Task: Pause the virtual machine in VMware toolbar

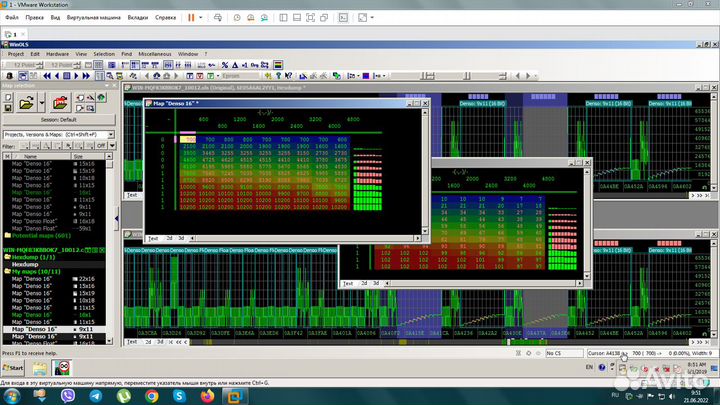Action: (191, 17)
